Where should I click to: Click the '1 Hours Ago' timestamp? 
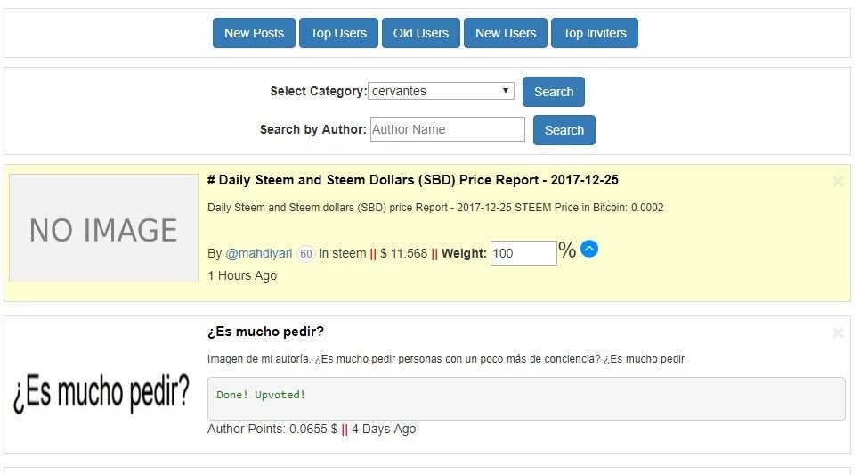(242, 275)
